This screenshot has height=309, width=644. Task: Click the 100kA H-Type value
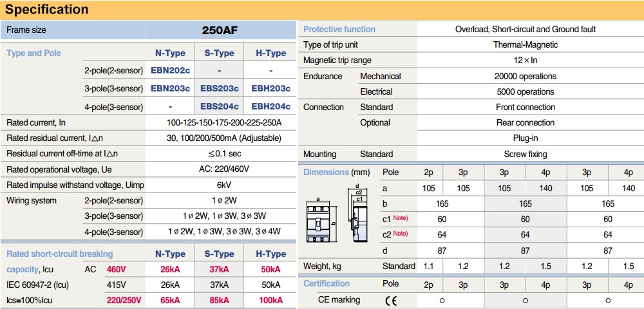tap(270, 301)
